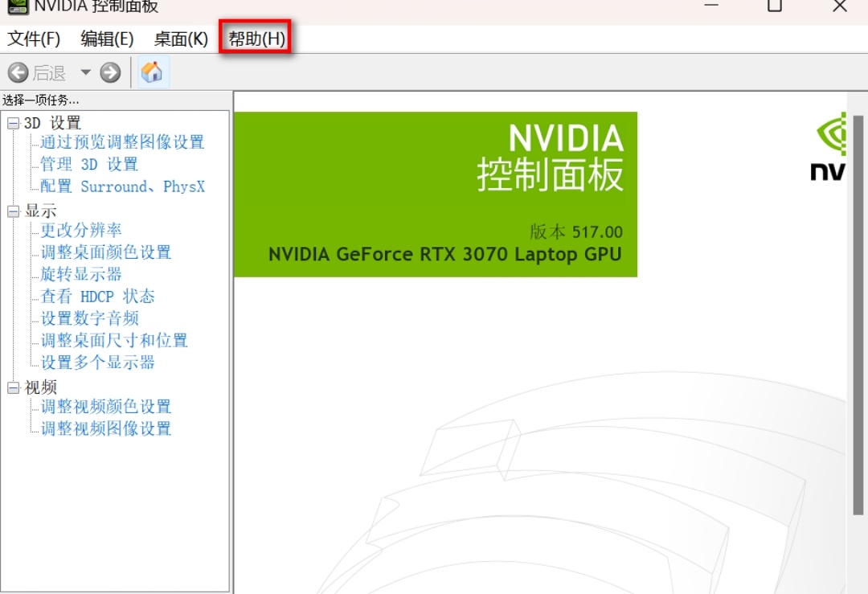Open 管理 3D 设置 link
Screen dimensions: 868x594
pyautogui.click(x=89, y=165)
